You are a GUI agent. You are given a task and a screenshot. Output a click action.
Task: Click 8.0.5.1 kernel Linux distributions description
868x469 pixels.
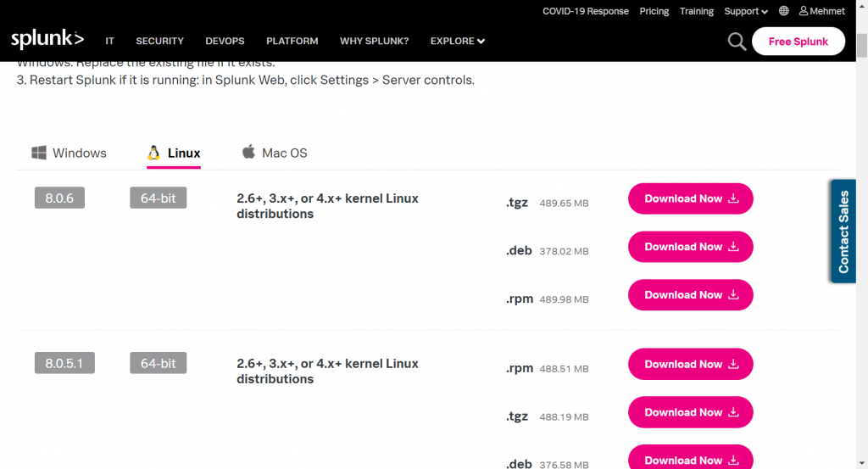click(x=328, y=371)
